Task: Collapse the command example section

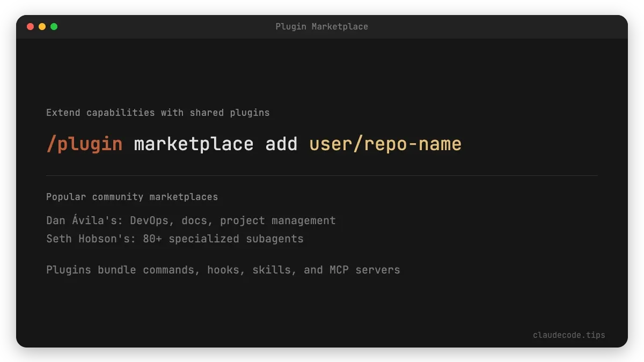Action: pos(254,144)
